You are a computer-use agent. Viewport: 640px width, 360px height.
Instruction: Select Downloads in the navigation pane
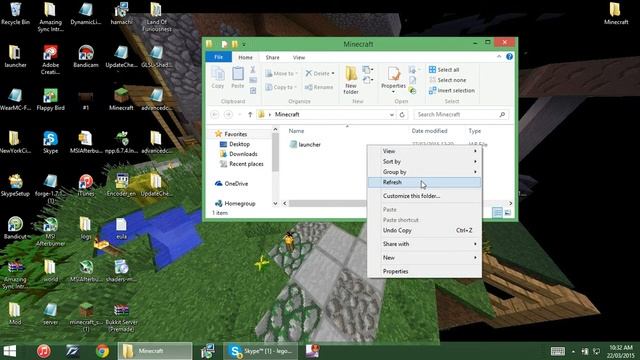[239, 154]
